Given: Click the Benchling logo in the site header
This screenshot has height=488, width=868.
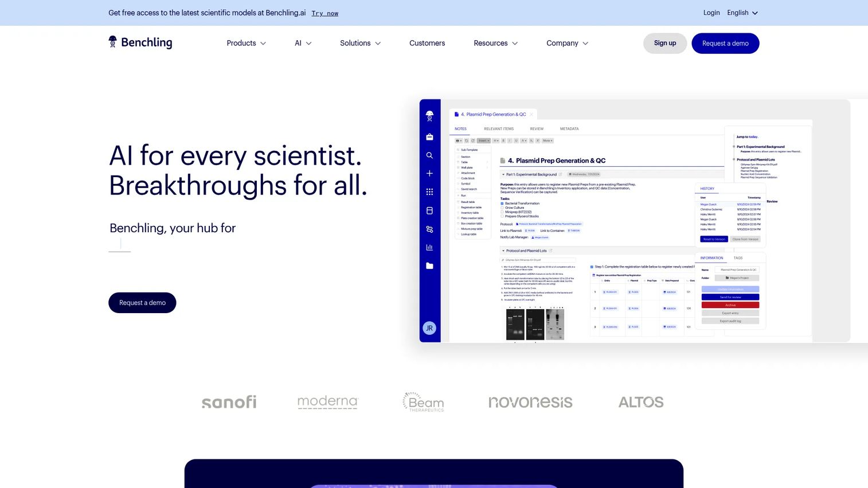Looking at the screenshot, I should click(140, 42).
